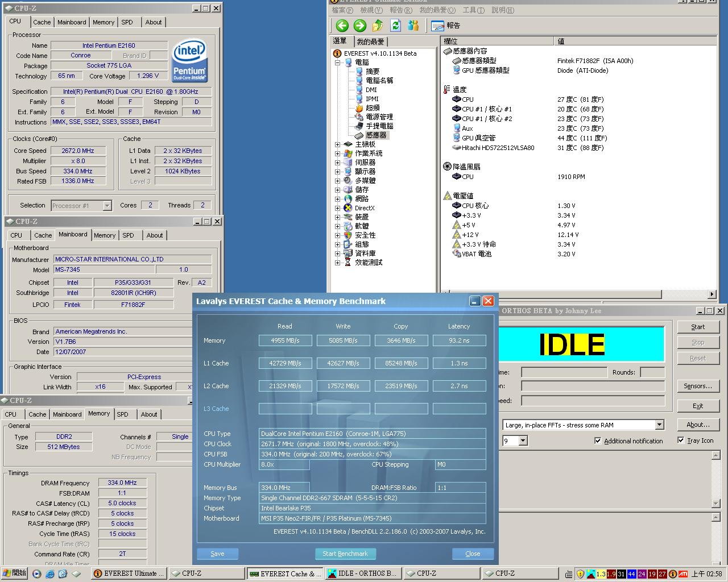Open the ORTHOS test type dropdown
The image size is (728, 582).
click(x=659, y=425)
